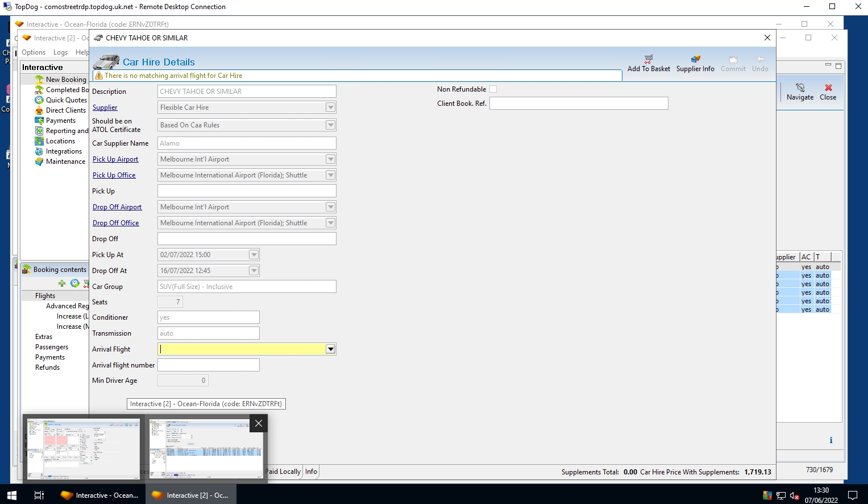Follow the Pick Up Office link
The width and height of the screenshot is (868, 504).
tap(114, 175)
